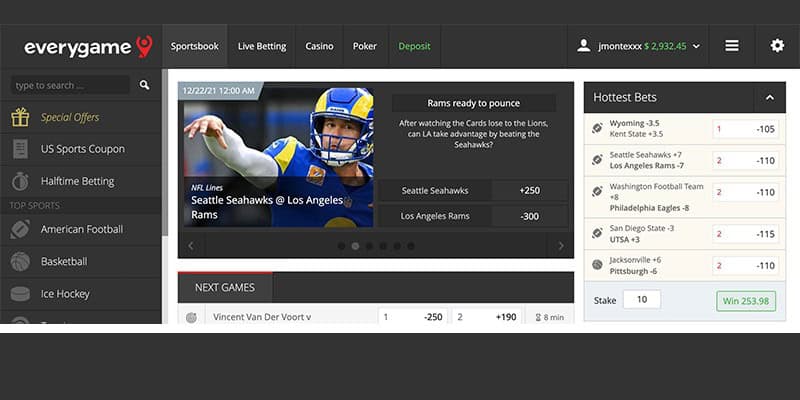Click Vincent Van Der Voort v text
This screenshot has height=400, width=800.
pyautogui.click(x=262, y=317)
